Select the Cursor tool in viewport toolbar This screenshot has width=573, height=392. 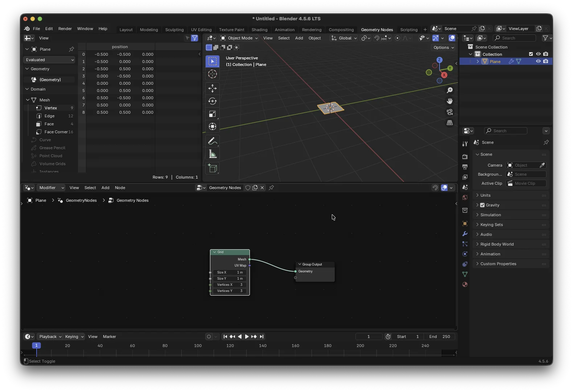[213, 74]
